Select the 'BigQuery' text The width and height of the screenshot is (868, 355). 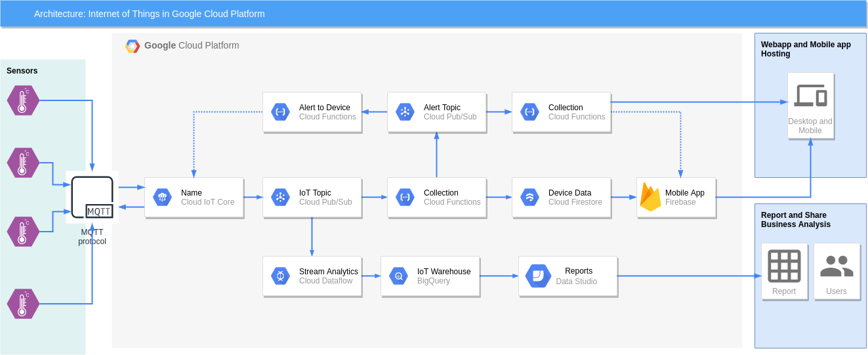(x=434, y=281)
